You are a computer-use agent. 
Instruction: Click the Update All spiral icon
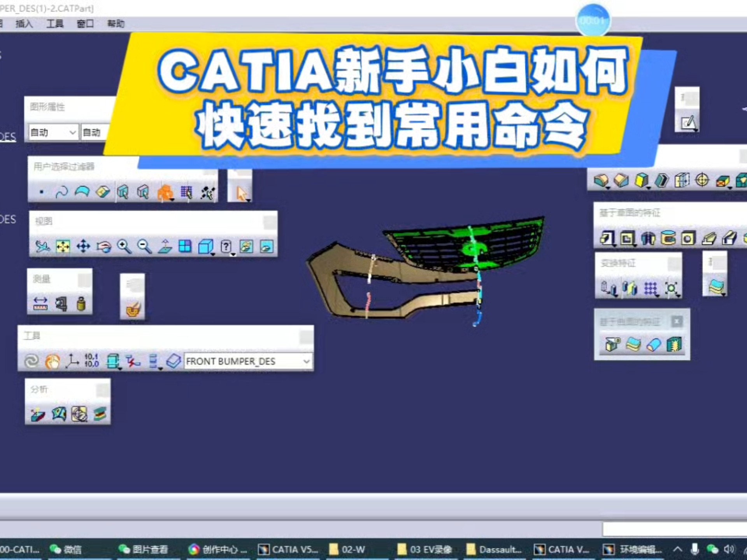click(32, 361)
